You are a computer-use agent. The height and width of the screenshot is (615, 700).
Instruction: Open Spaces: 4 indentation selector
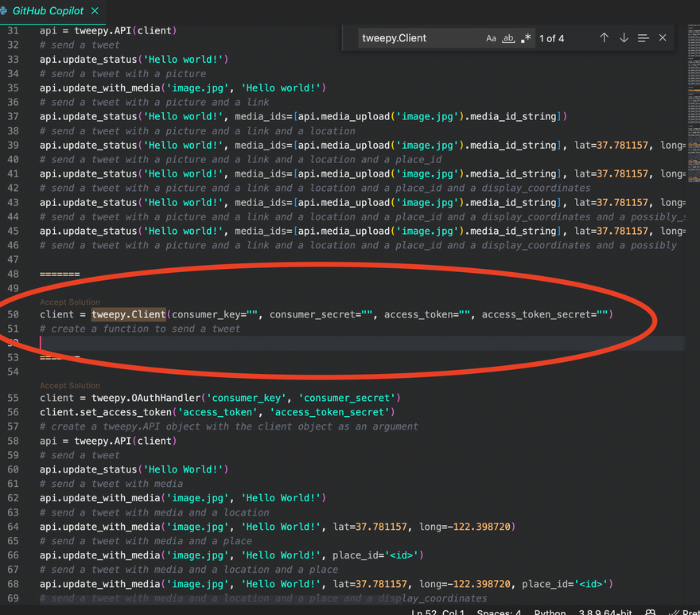(x=500, y=611)
